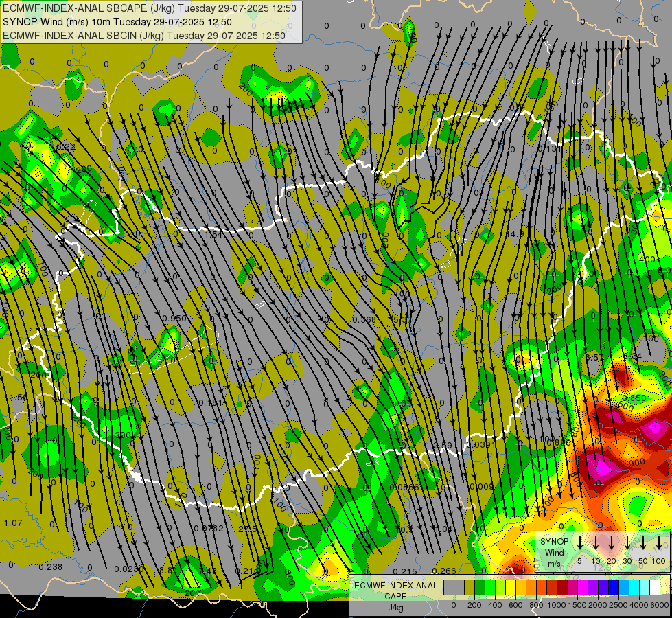Image resolution: width=672 pixels, height=618 pixels.
Task: Select the dark red CAPE swatch right of 1000
Action: coord(563,587)
